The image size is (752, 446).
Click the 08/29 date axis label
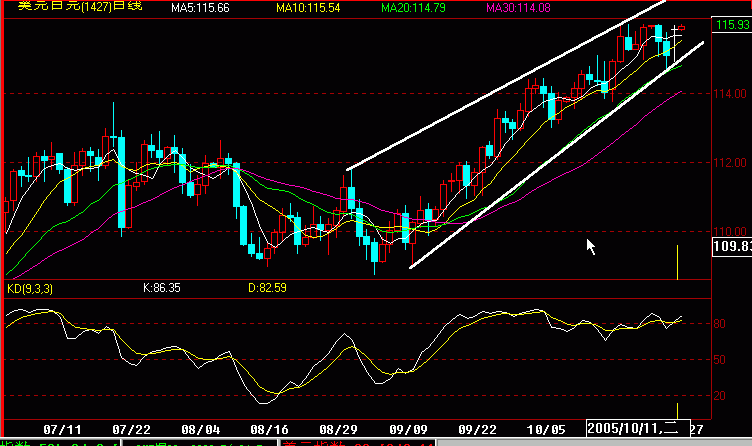[339, 429]
